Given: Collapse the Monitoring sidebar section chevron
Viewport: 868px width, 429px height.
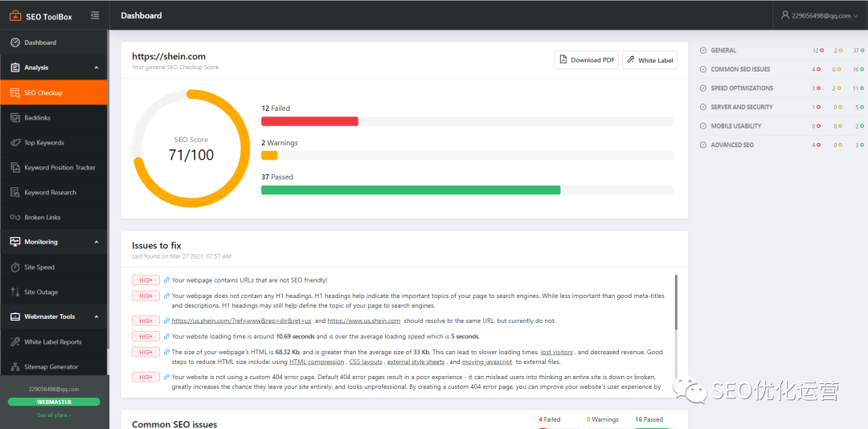Looking at the screenshot, I should click(96, 242).
